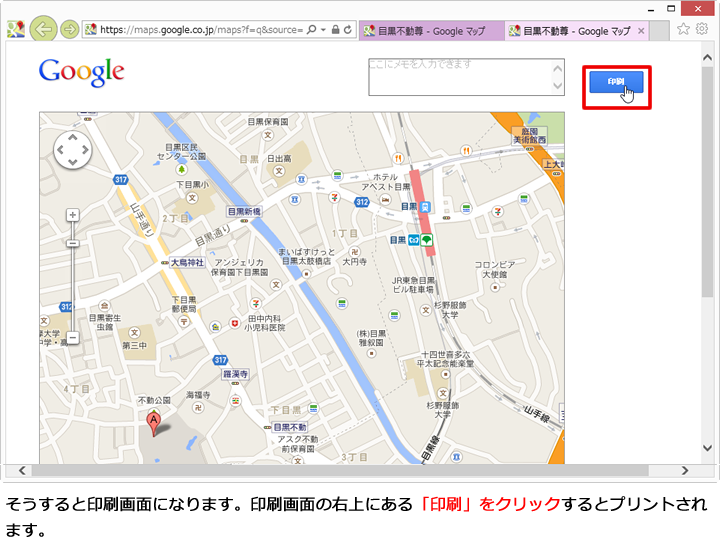Minimize the browser window
This screenshot has width=720, height=538.
click(651, 9)
